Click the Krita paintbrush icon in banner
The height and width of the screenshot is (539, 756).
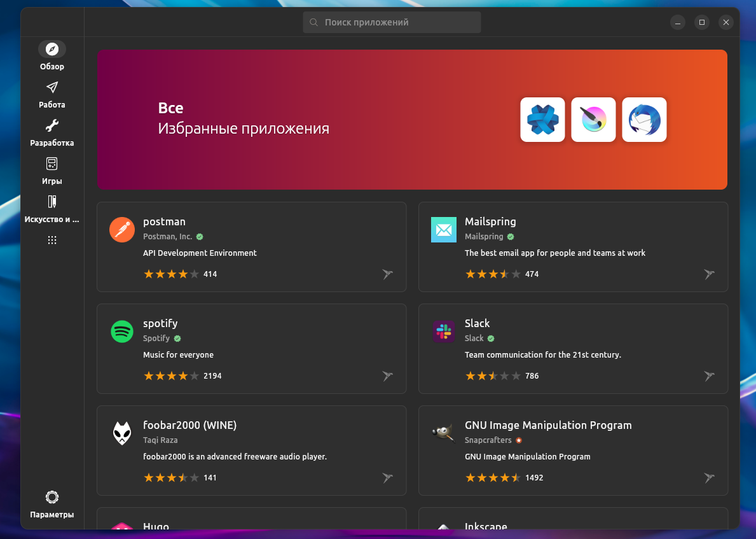click(x=593, y=120)
